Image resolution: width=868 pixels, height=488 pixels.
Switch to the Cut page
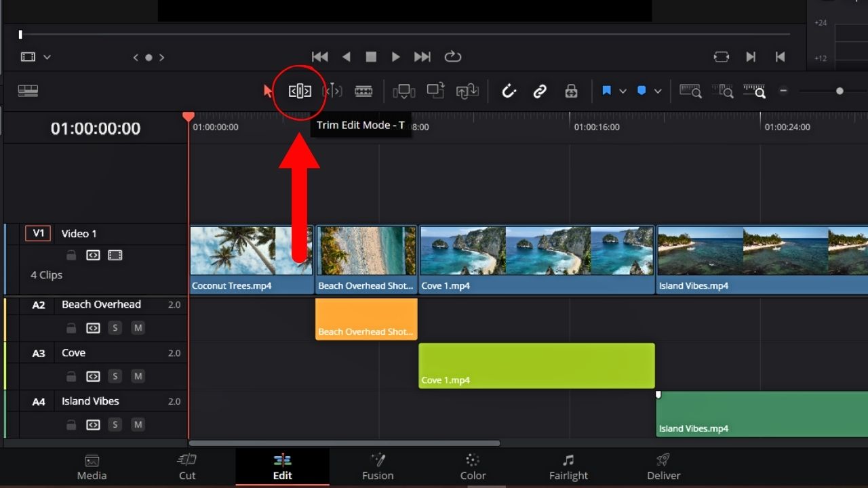coord(187,468)
